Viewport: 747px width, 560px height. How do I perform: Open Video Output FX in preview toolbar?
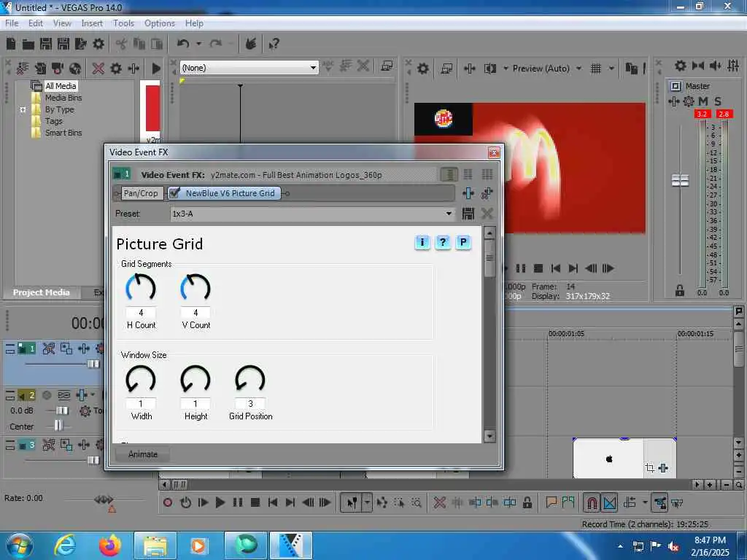(469, 69)
